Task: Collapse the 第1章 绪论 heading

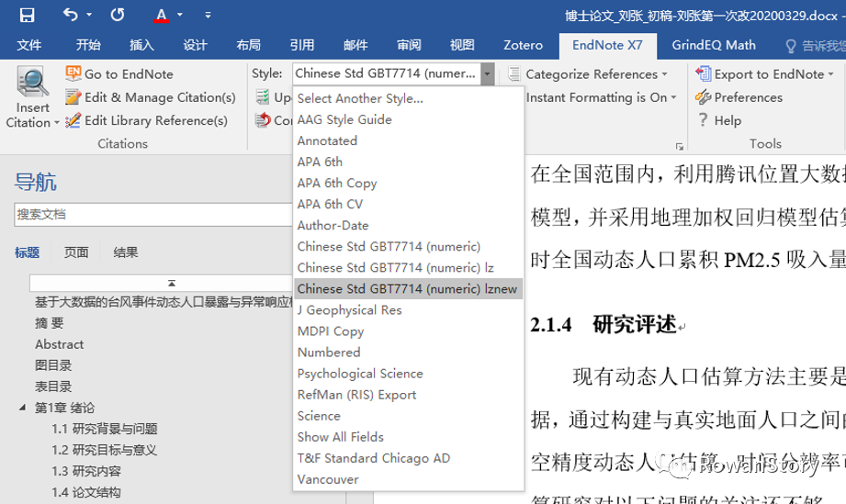Action: coord(22,408)
